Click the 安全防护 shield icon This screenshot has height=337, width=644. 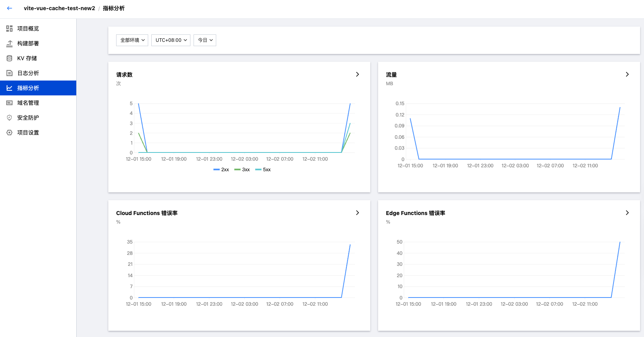9,118
